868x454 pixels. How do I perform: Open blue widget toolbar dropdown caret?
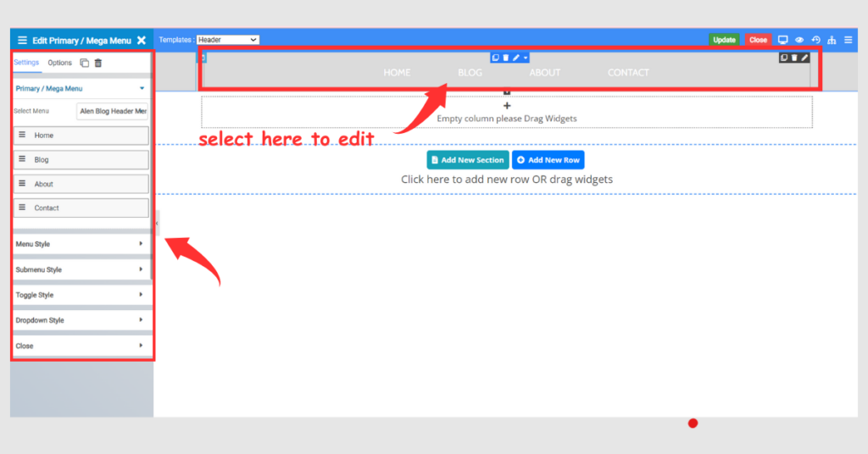[x=526, y=58]
